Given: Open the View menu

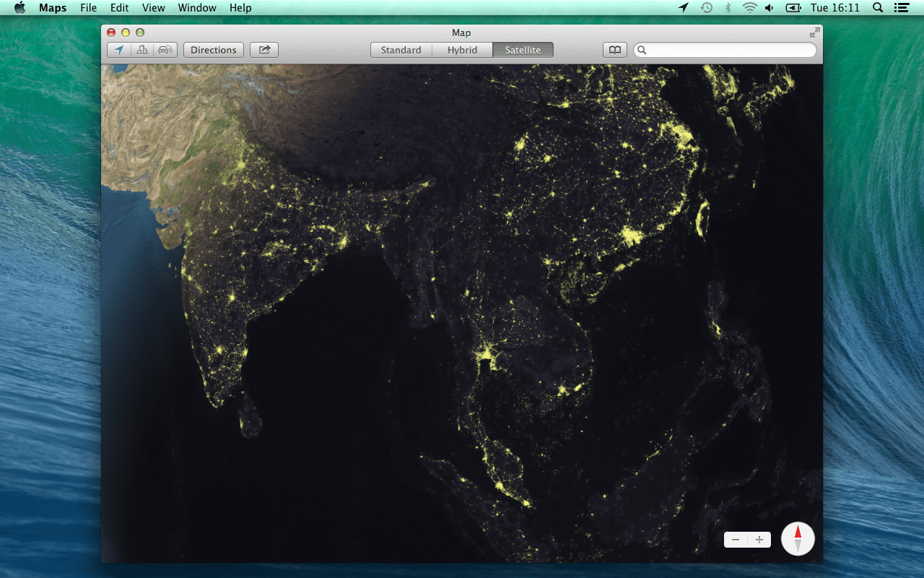Looking at the screenshot, I should coord(154,8).
